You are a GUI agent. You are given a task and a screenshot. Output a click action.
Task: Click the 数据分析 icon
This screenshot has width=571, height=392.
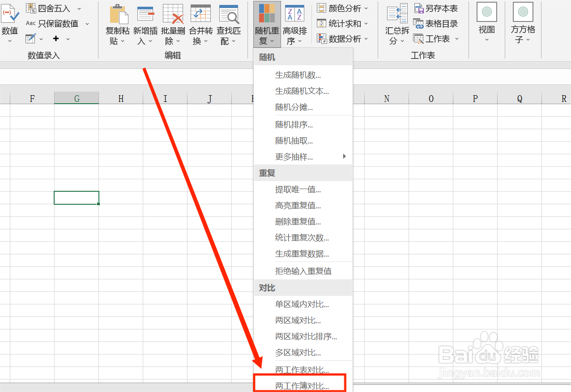click(322, 38)
